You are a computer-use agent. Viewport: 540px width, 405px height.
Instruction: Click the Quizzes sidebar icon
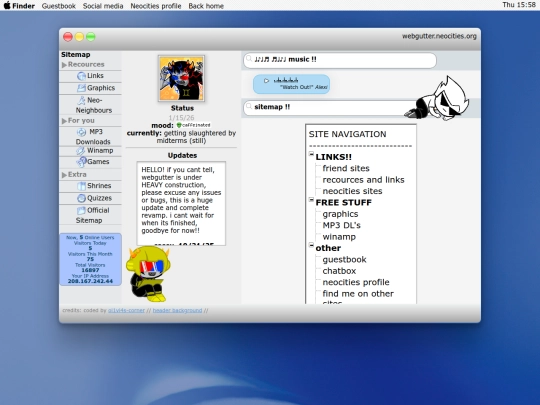click(x=81, y=198)
